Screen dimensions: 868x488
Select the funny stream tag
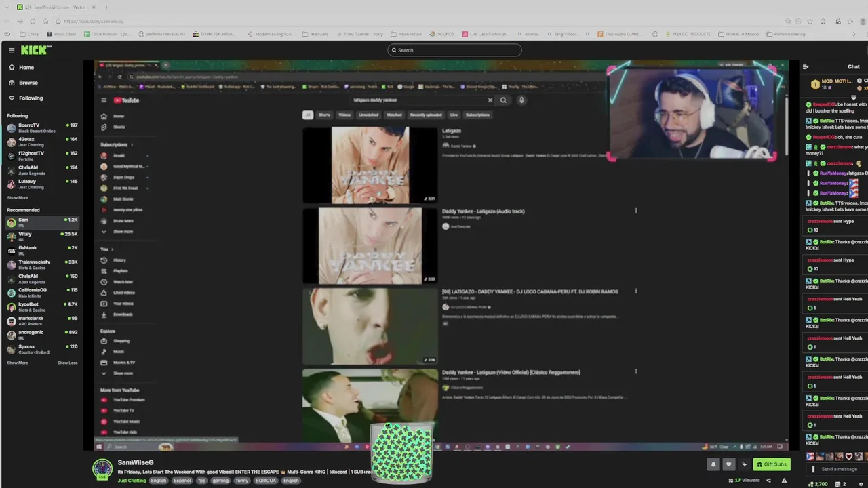(242, 481)
